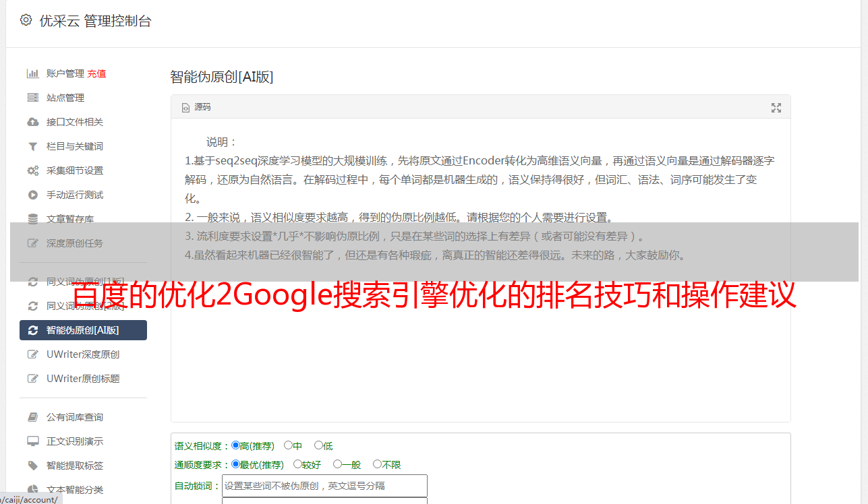Click the cloud upload icon for 接口文件相关
The width and height of the screenshot is (868, 504).
pos(32,122)
